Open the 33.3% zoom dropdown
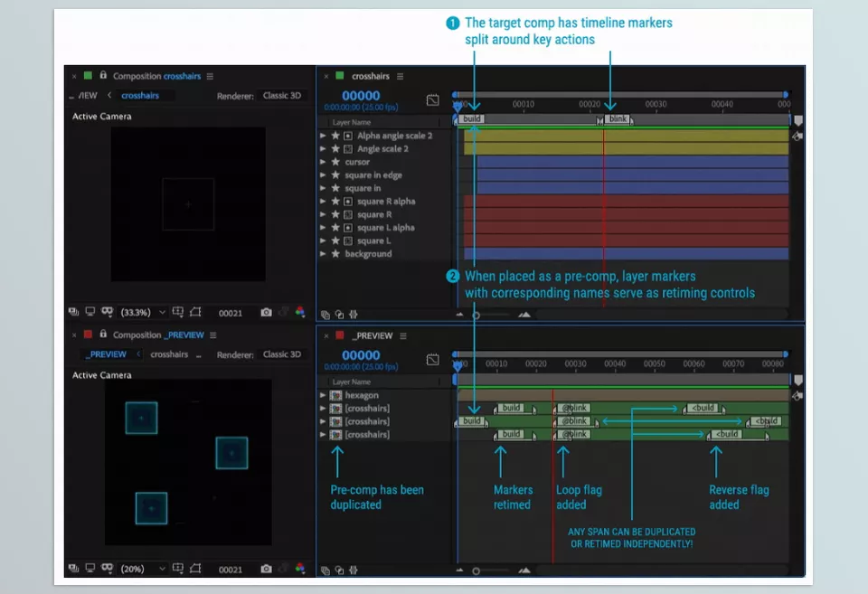868x594 pixels. coord(143,312)
